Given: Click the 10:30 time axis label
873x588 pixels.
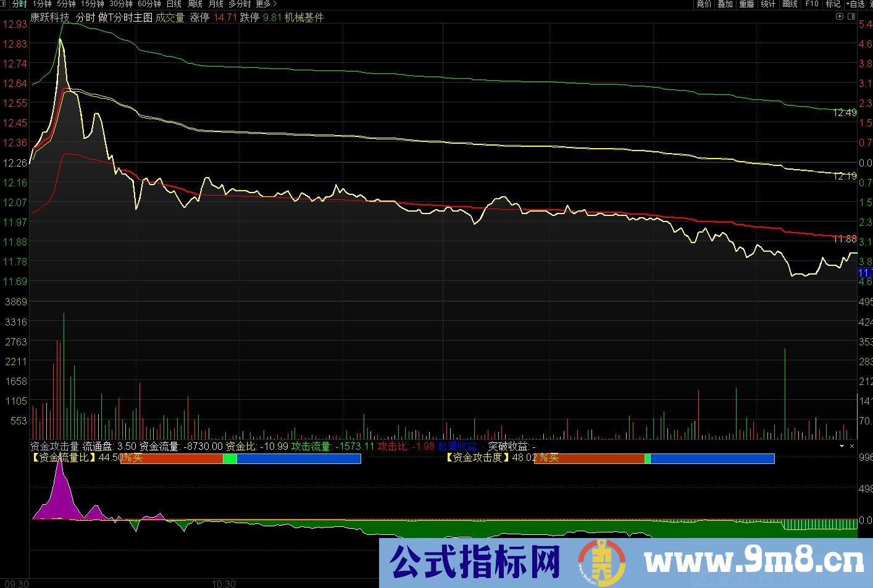Looking at the screenshot, I should pyautogui.click(x=223, y=584).
